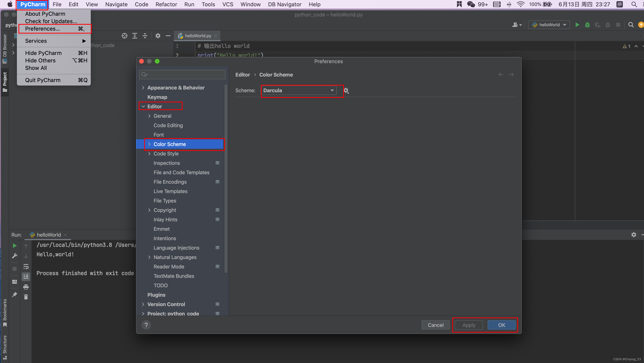Click the Print icon in Run panel

pos(26,287)
